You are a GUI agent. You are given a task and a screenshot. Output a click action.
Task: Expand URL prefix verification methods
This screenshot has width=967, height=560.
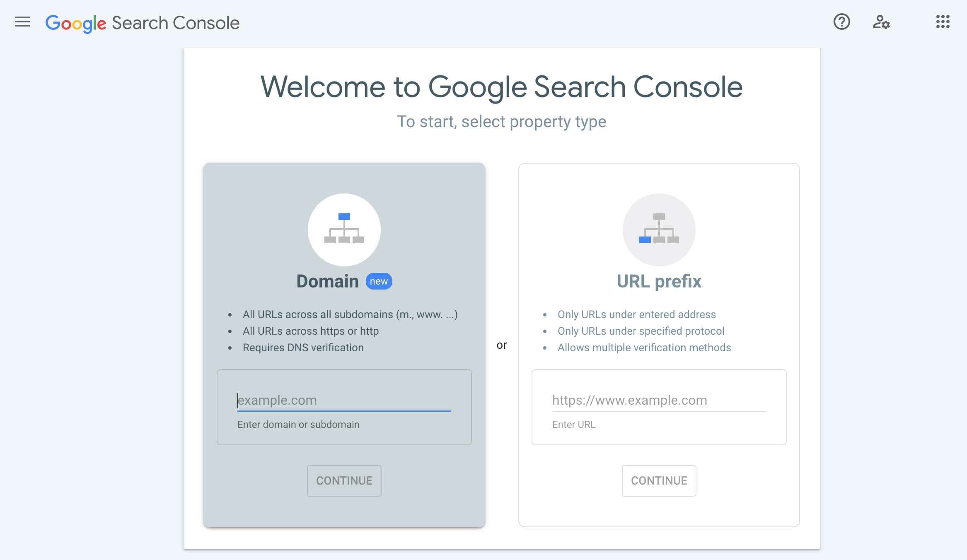tap(643, 346)
